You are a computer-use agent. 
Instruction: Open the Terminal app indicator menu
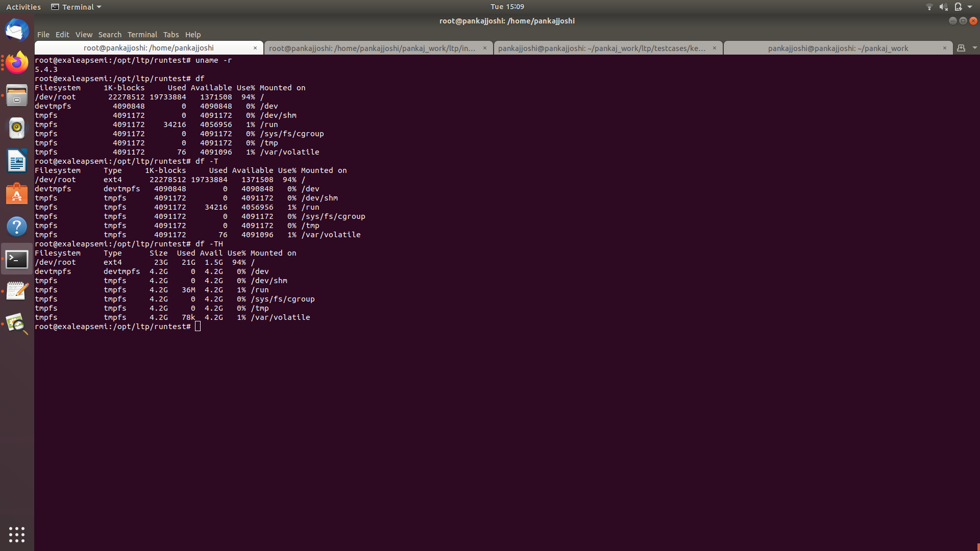tap(76, 7)
